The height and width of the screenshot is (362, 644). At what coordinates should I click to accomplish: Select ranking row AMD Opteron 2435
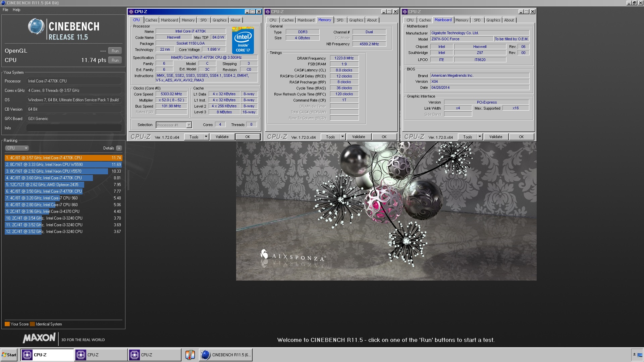[63, 185]
